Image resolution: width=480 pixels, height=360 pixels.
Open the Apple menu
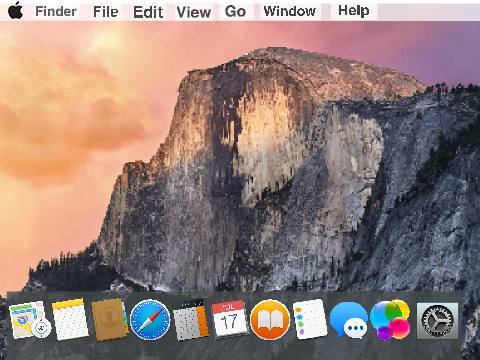[x=15, y=11]
